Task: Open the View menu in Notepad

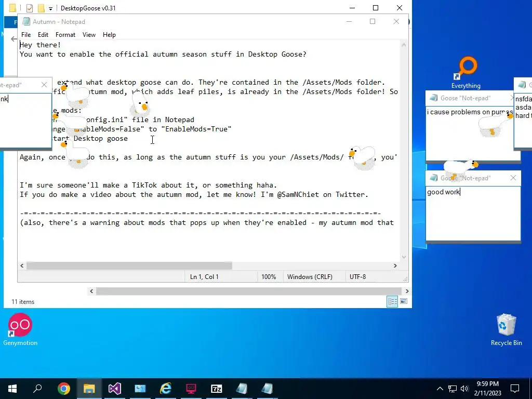Action: (89, 35)
